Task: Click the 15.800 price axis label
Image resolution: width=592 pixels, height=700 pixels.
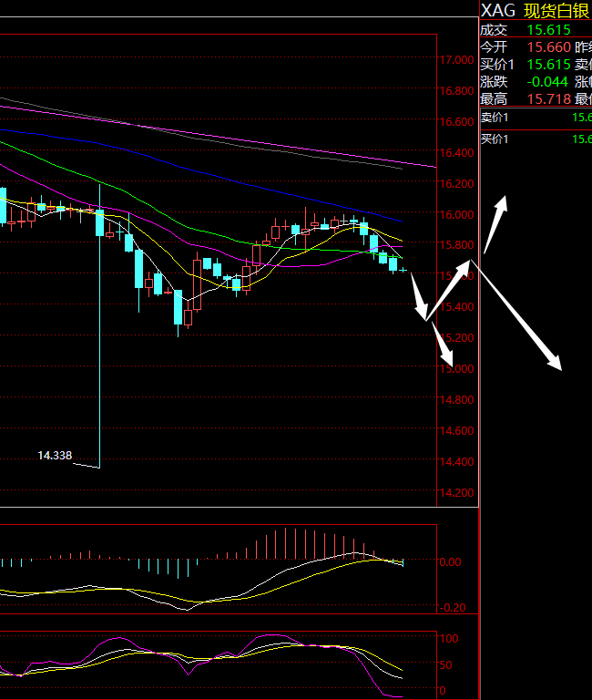Action: point(457,245)
